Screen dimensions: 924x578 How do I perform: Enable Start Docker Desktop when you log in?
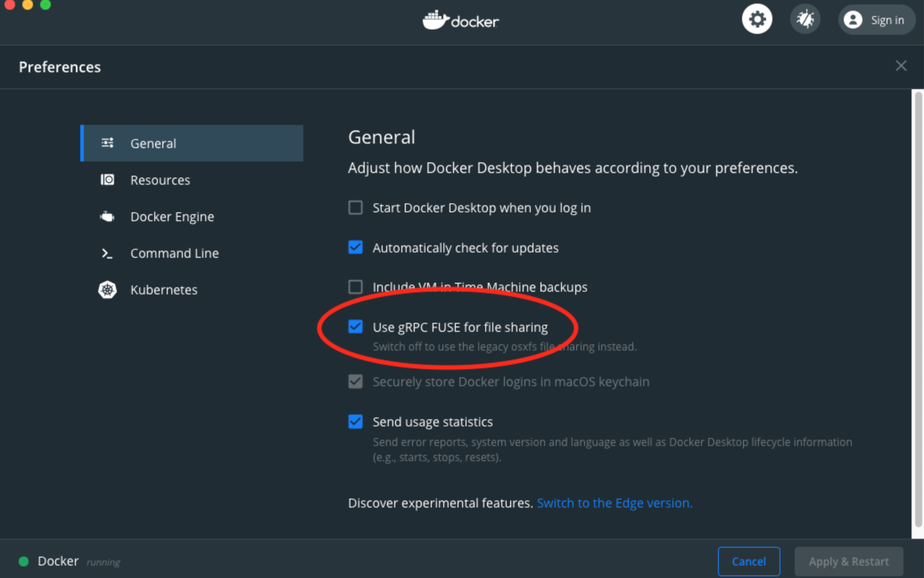click(x=355, y=207)
